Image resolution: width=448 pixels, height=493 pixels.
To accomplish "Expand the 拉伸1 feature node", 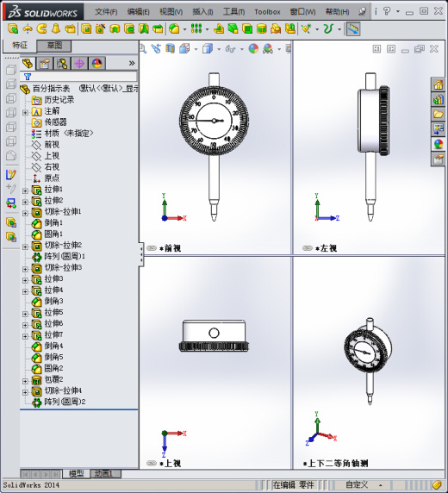I will (x=26, y=190).
